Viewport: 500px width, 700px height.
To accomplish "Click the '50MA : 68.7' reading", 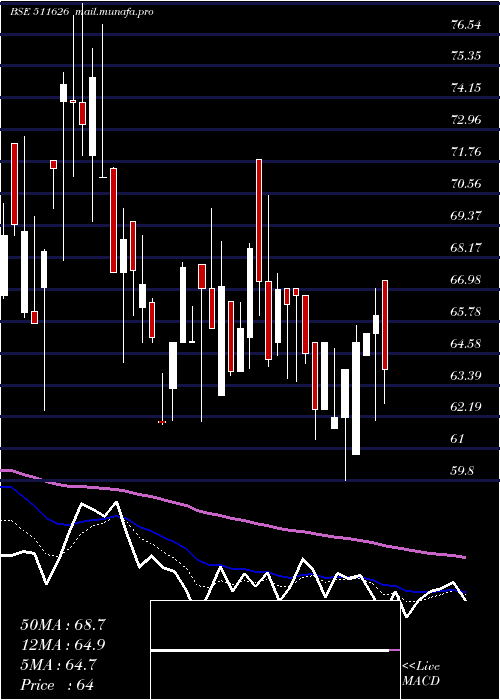I will (x=63, y=625).
